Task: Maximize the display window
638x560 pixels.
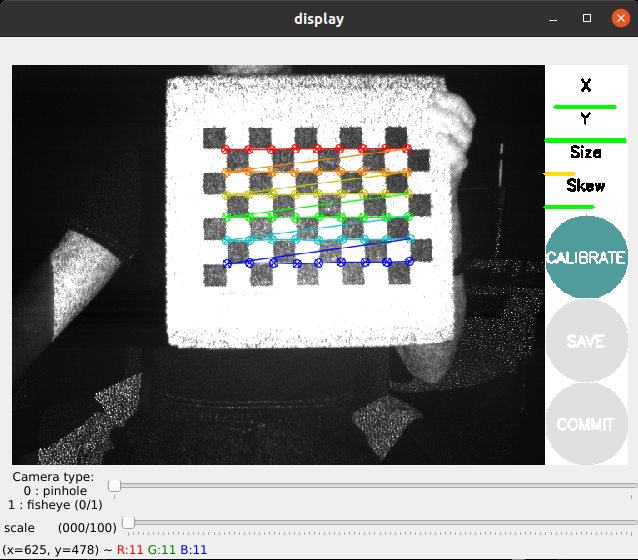Action: click(x=587, y=18)
